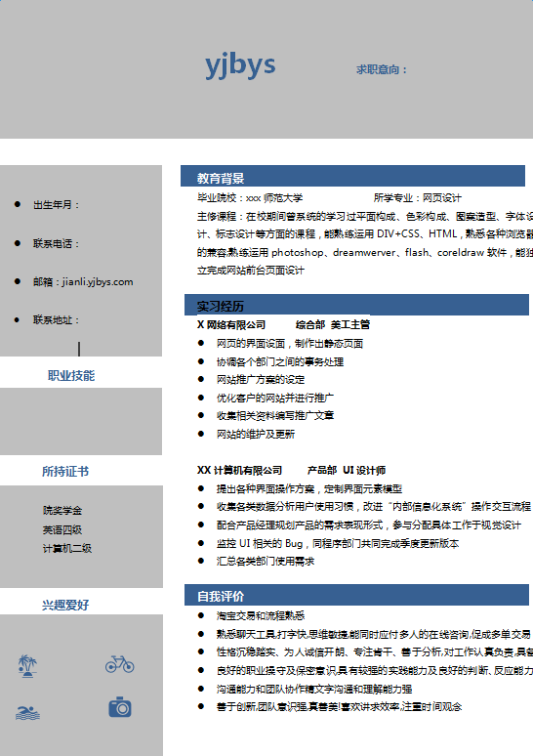Click the X网络有限公司 company heading

pyautogui.click(x=231, y=325)
